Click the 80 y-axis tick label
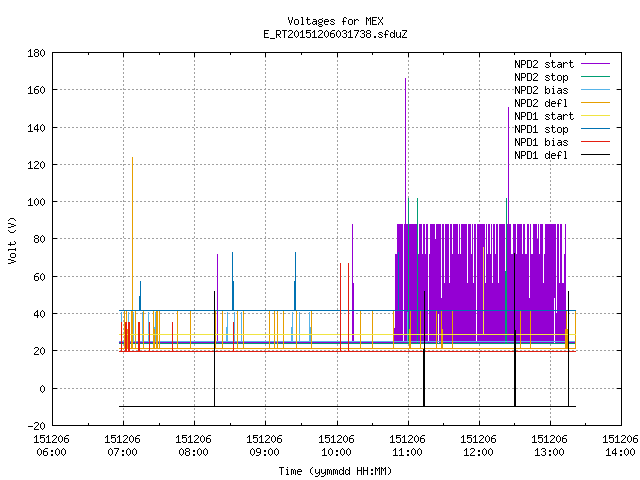Screen dimensions: 640x480 (x=39, y=239)
